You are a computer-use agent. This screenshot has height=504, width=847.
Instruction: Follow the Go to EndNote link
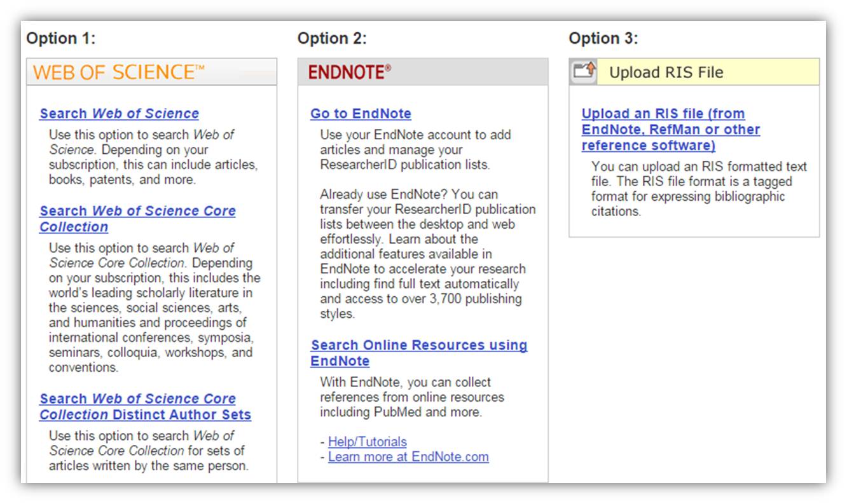click(361, 114)
